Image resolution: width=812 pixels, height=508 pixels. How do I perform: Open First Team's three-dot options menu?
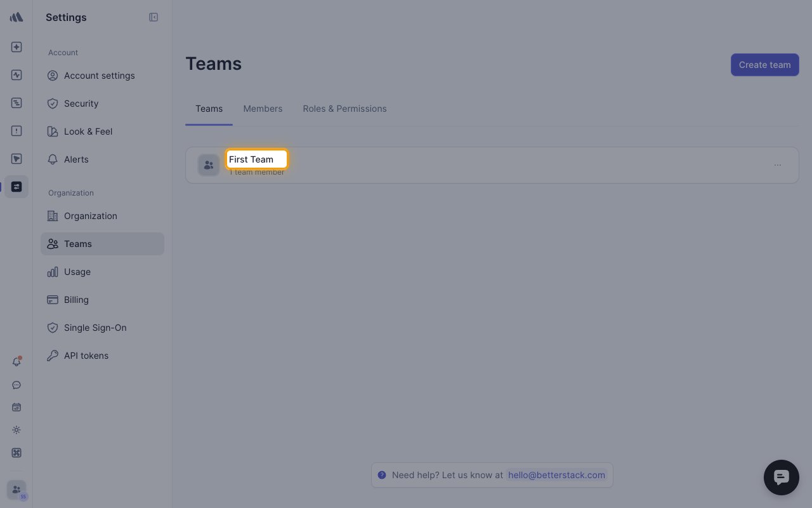point(778,165)
